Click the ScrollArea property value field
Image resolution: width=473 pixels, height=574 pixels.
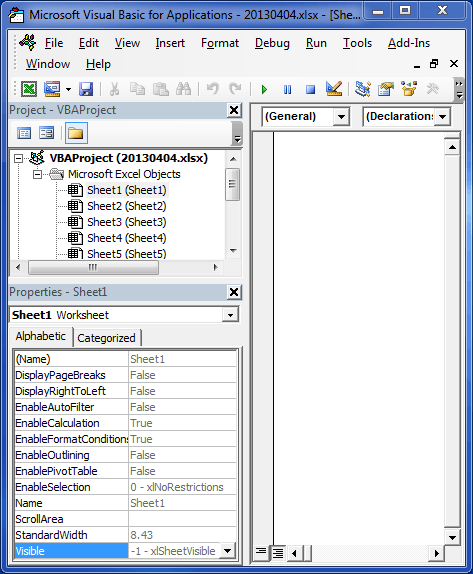pos(182,519)
